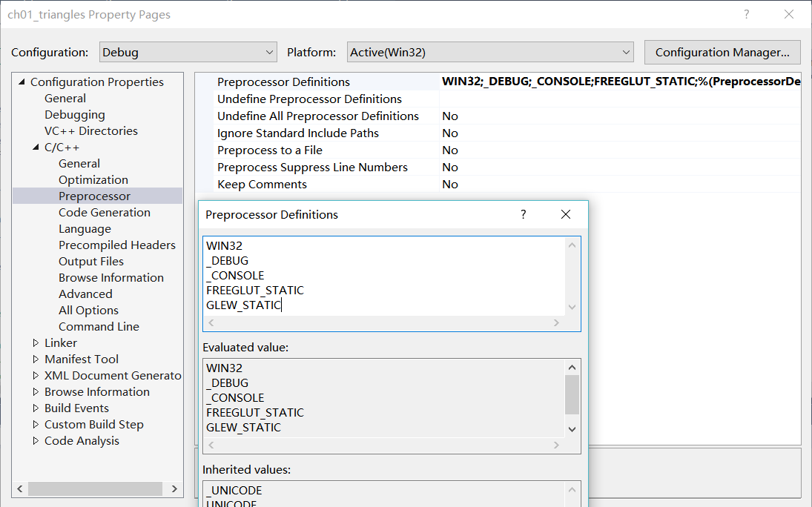
Task: Open the help icon on Property Pages
Action: point(746,14)
